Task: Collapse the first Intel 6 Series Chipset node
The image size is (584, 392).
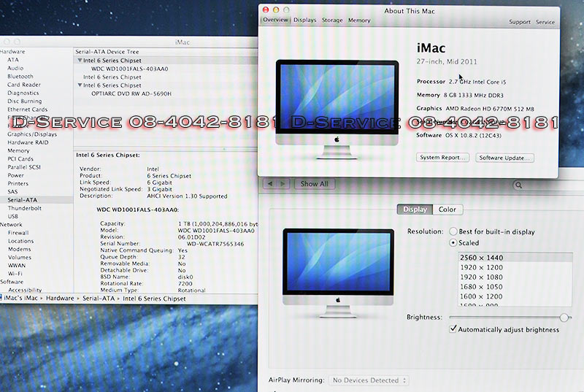Action: tap(80, 61)
